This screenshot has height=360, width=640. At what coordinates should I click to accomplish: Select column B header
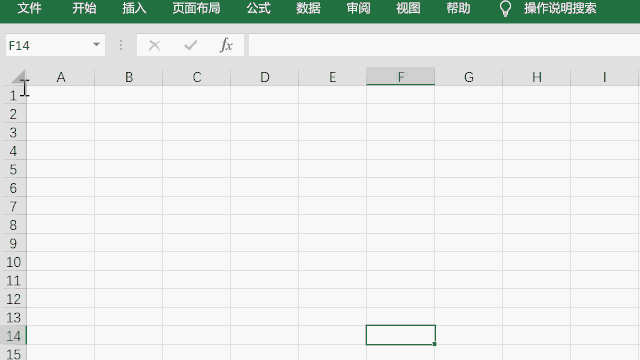pyautogui.click(x=129, y=77)
